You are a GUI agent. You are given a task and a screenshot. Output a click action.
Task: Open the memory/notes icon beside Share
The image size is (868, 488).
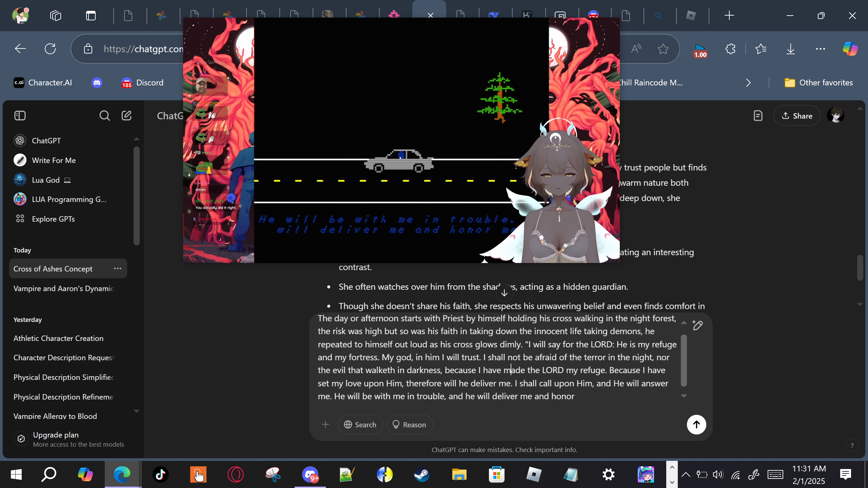pyautogui.click(x=758, y=116)
